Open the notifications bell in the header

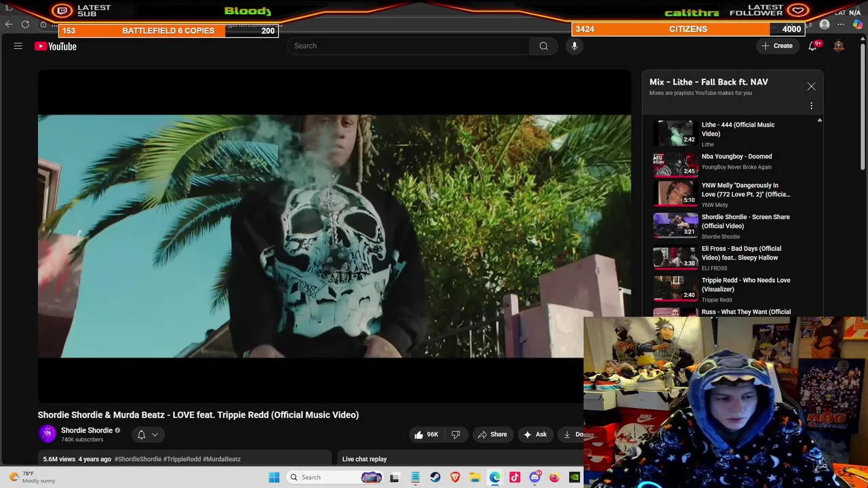click(812, 46)
